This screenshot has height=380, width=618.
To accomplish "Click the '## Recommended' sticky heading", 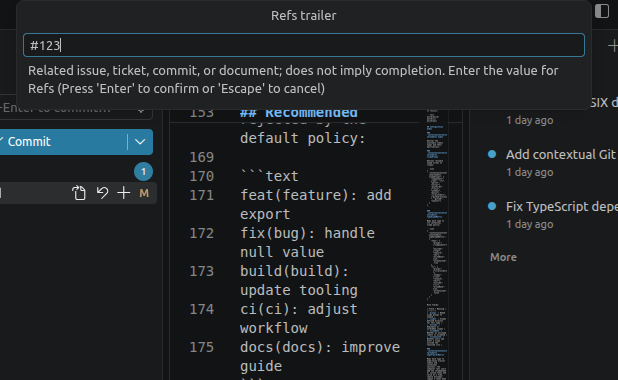I will pyautogui.click(x=299, y=114).
